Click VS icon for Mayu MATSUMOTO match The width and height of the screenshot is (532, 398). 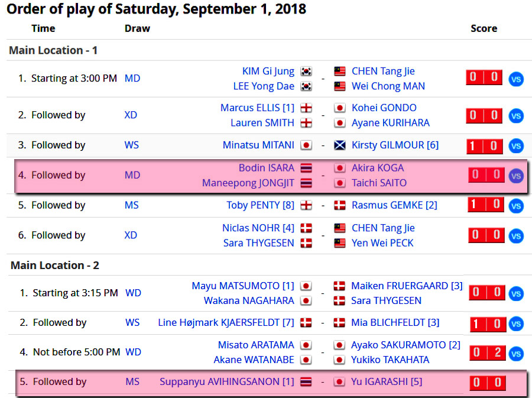pyautogui.click(x=516, y=293)
